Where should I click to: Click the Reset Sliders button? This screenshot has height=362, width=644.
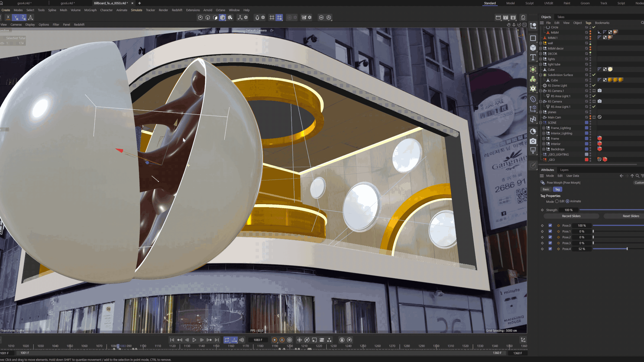pos(631,216)
